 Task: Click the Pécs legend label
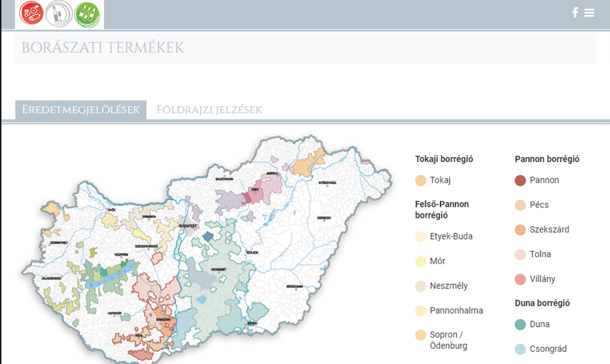(539, 205)
